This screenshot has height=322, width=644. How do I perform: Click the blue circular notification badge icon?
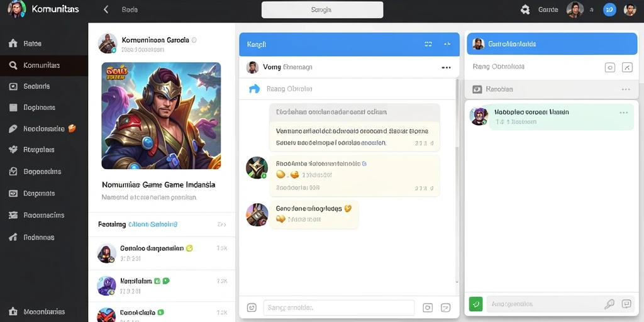(x=609, y=9)
